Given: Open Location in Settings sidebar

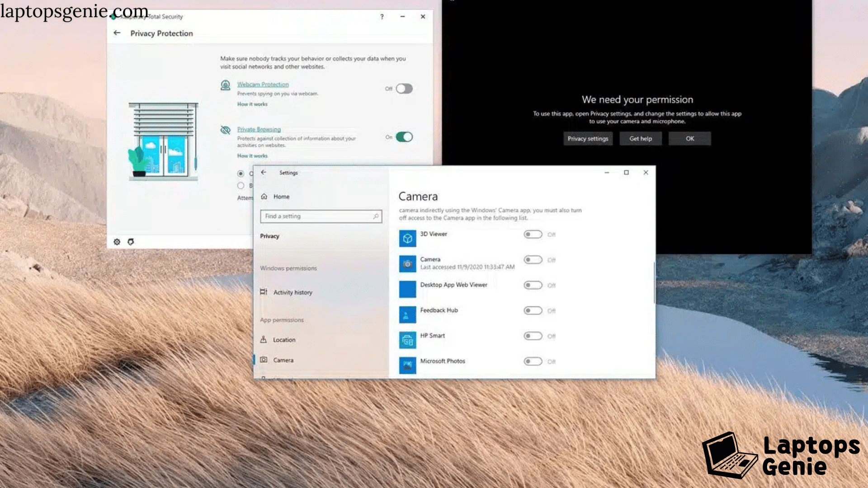Looking at the screenshot, I should pos(284,340).
